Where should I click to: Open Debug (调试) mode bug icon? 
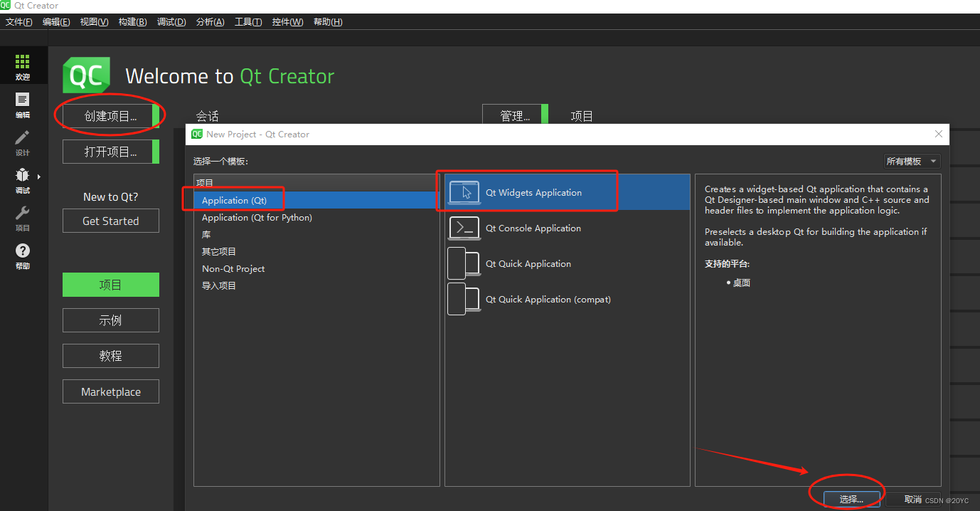point(23,175)
